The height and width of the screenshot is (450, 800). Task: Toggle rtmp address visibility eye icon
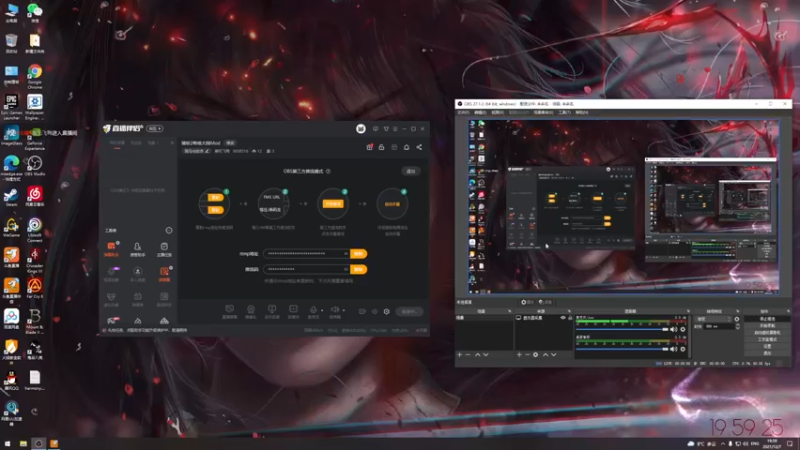(345, 254)
